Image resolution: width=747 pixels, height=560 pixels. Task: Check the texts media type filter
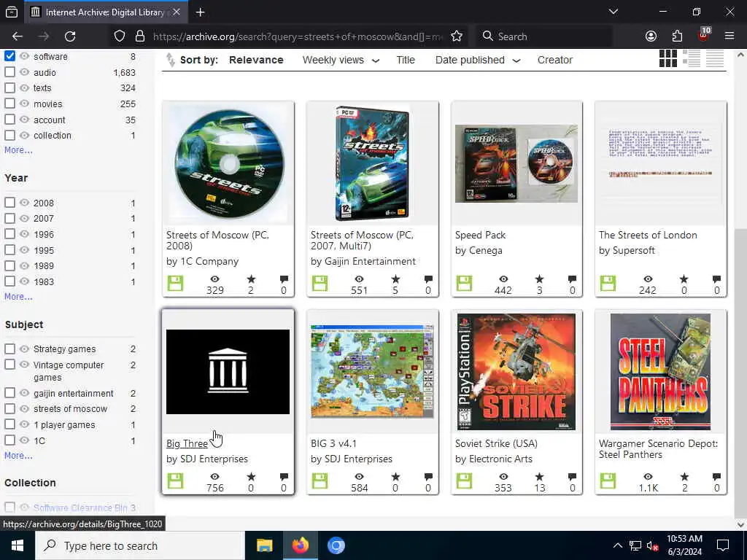[9, 88]
